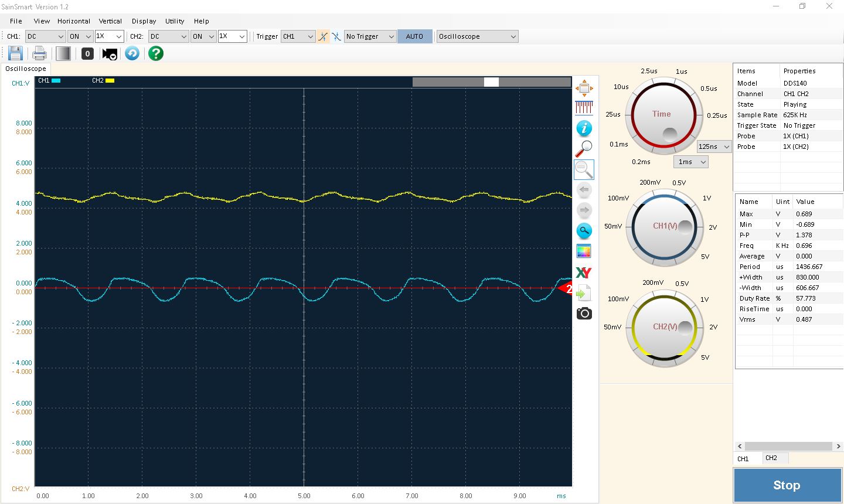Click the CH2(V) knob handle

[685, 328]
